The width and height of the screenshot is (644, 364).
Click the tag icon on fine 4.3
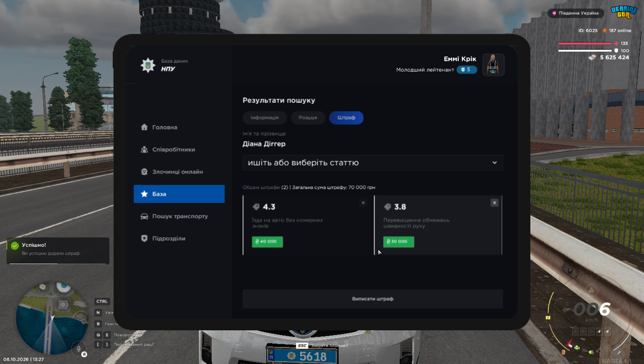tap(256, 207)
